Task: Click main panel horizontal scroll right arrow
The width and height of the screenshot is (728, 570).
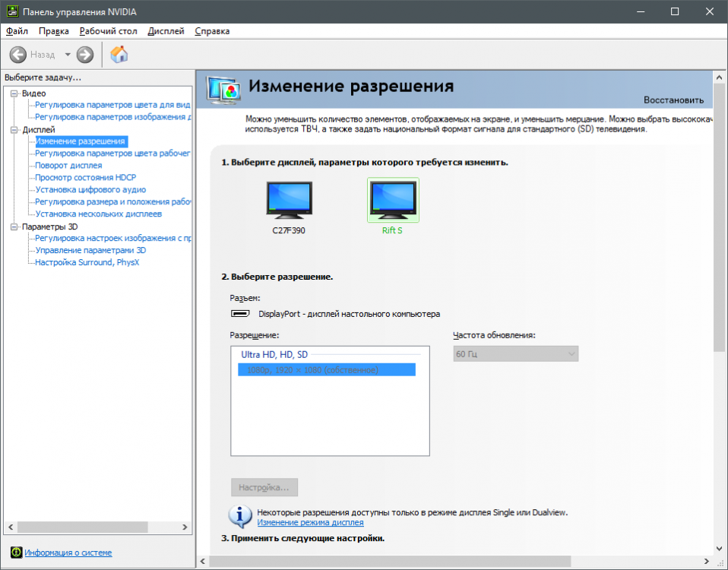Action: coord(706,561)
